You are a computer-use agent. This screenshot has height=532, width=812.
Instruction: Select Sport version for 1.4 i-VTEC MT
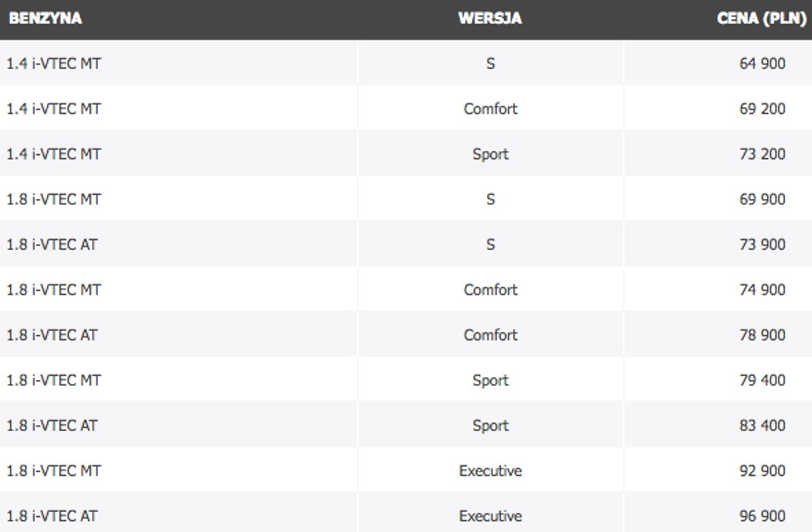[490, 154]
